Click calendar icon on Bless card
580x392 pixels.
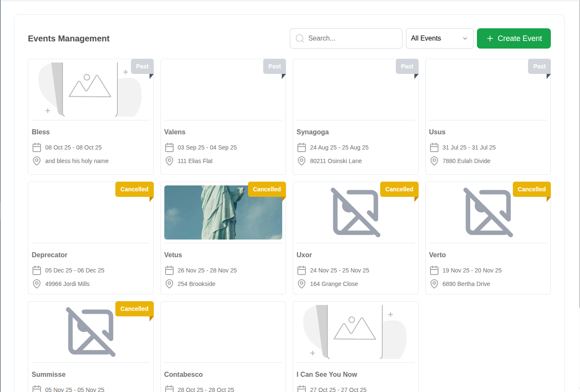[x=37, y=147]
